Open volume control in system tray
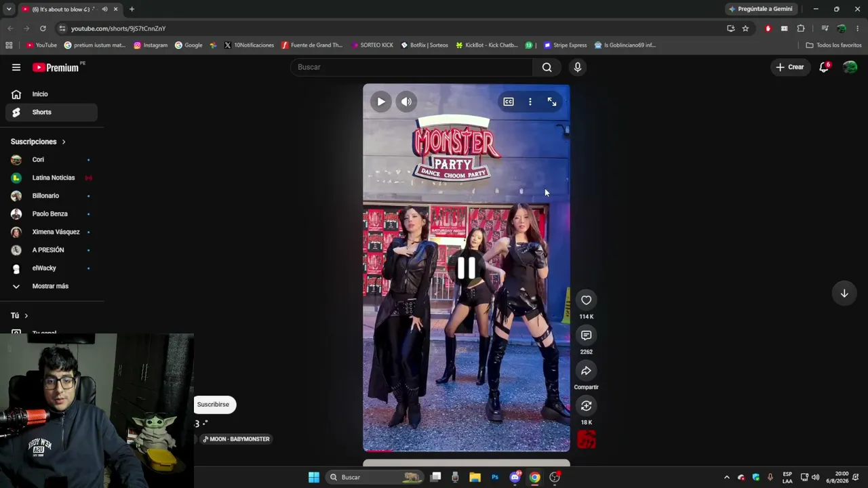 click(815, 477)
